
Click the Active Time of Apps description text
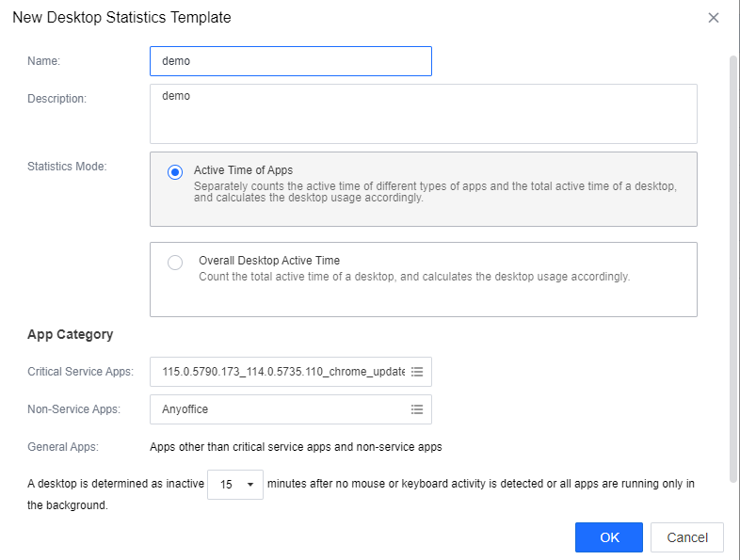coord(435,192)
